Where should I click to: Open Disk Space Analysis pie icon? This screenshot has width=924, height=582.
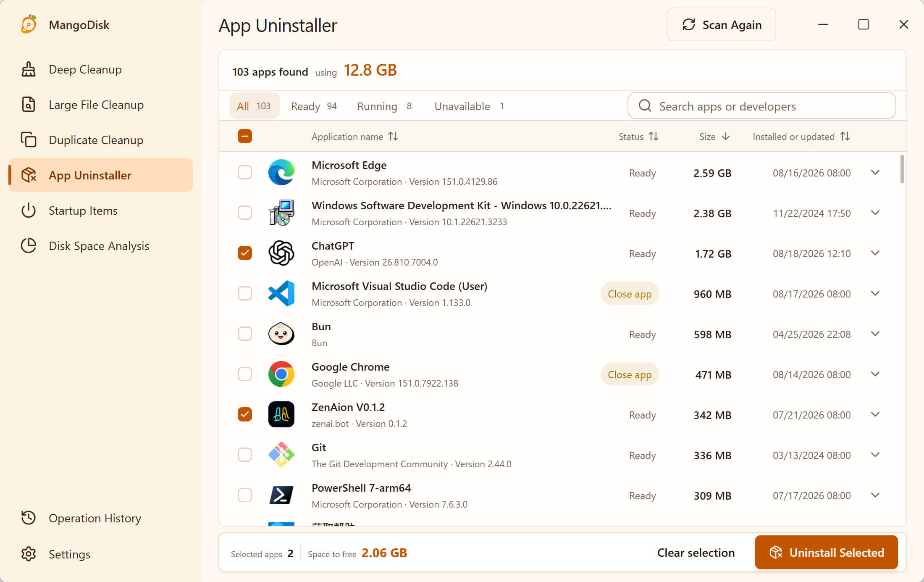pos(29,246)
